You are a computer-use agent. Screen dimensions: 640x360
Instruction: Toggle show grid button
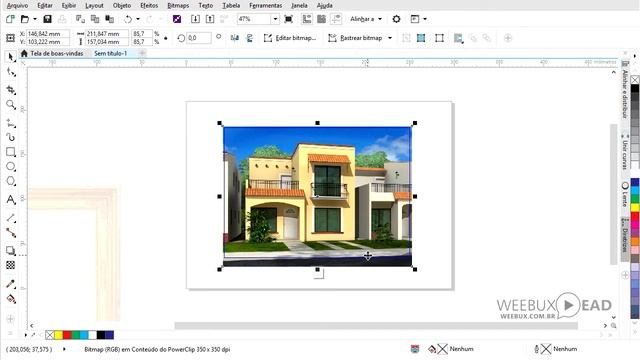click(322, 19)
